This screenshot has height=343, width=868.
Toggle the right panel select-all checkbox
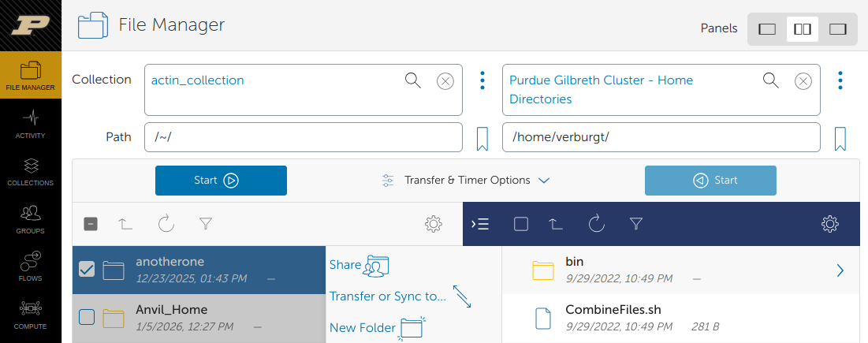tap(521, 224)
